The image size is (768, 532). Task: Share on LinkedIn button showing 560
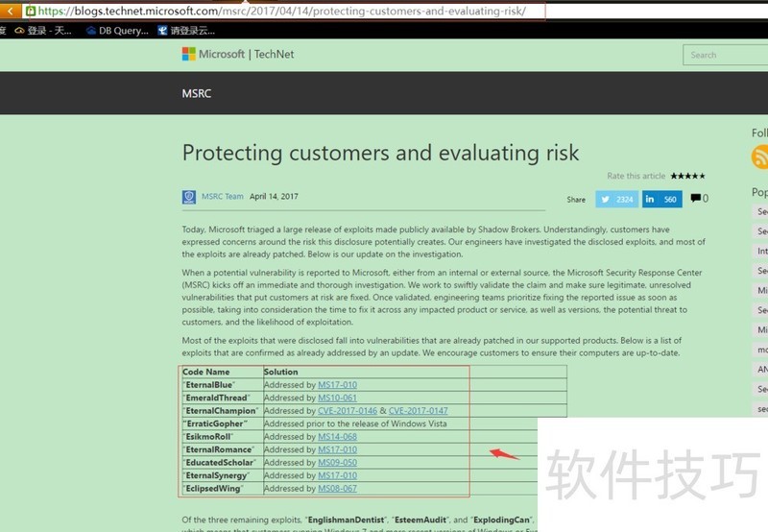tap(662, 199)
